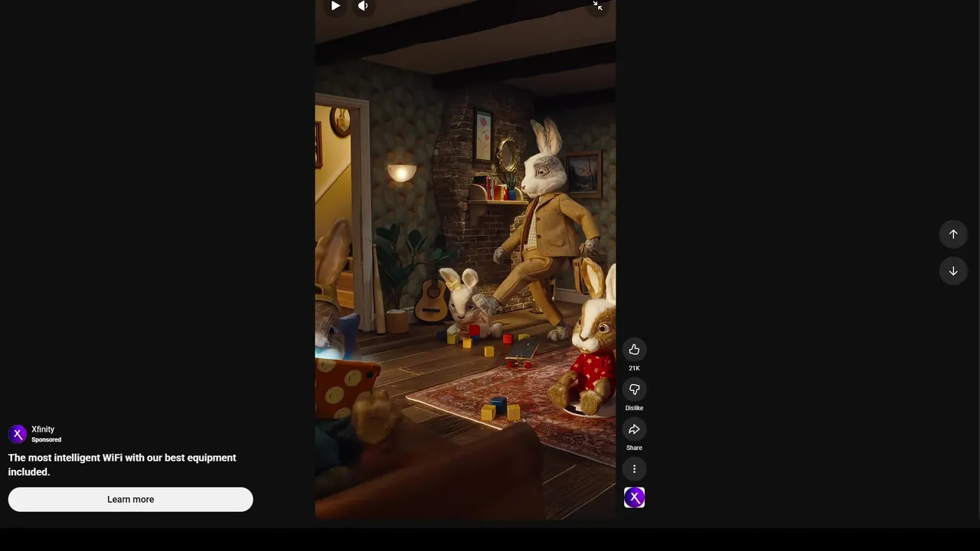Screen dimensions: 980x551
Task: Go to the next video arrow
Action: [953, 271]
